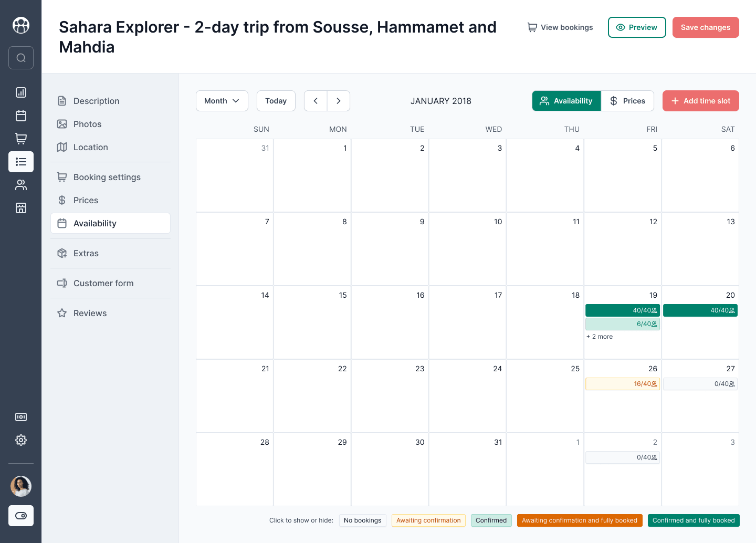
Task: Open the search icon in sidebar
Action: (x=21, y=58)
